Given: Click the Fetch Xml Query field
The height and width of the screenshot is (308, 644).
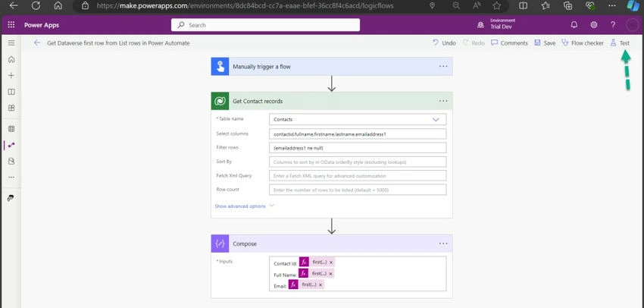Looking at the screenshot, I should tap(358, 175).
